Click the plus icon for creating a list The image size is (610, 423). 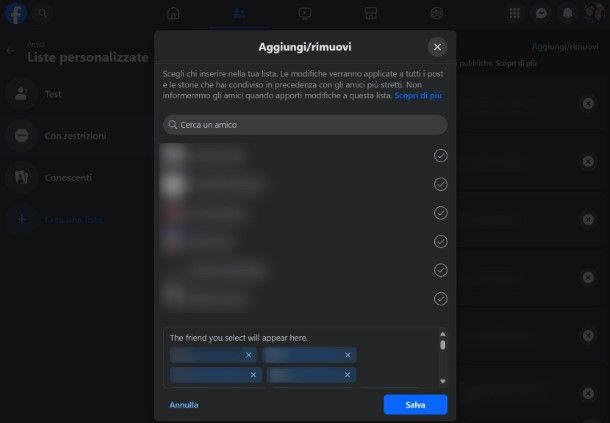pyautogui.click(x=21, y=219)
